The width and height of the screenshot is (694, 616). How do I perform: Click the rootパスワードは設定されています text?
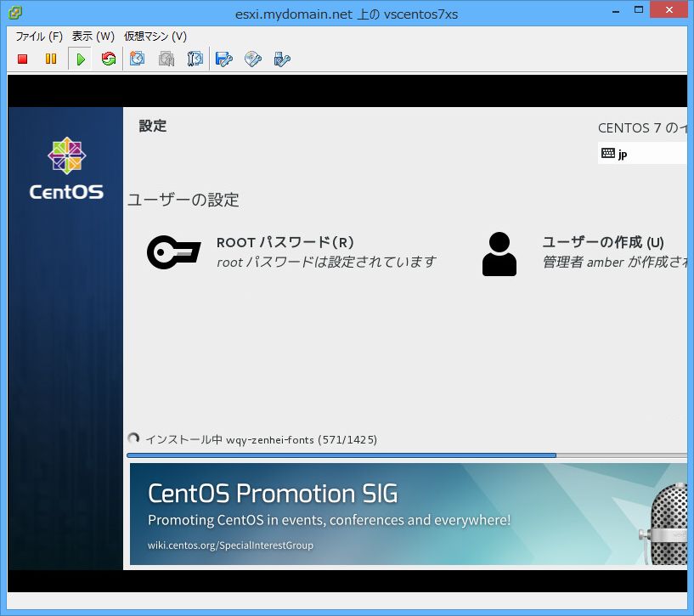click(x=326, y=262)
